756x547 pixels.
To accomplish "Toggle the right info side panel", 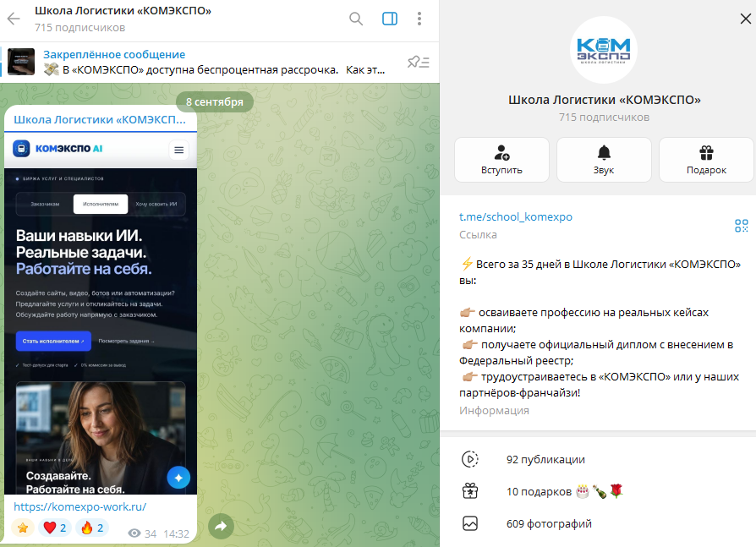I will 390,19.
